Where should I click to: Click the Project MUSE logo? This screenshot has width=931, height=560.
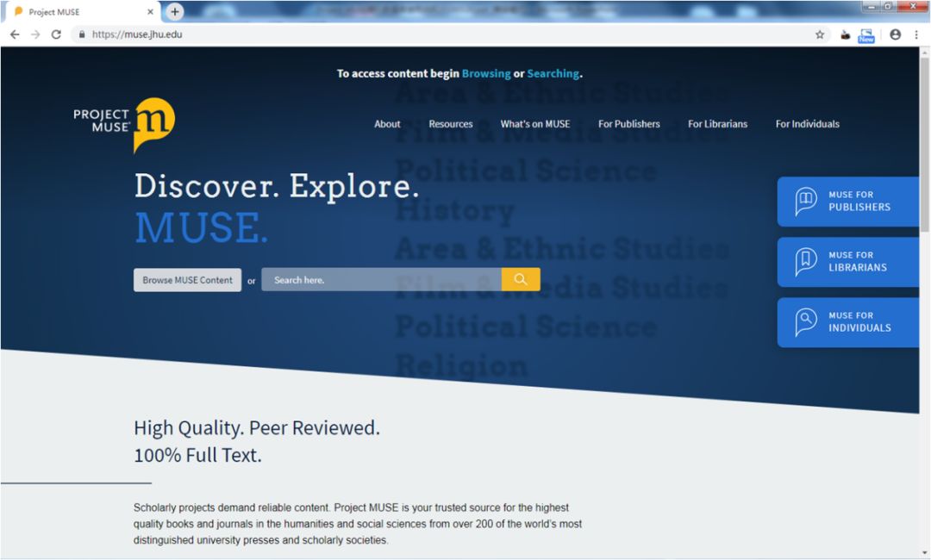coord(124,125)
